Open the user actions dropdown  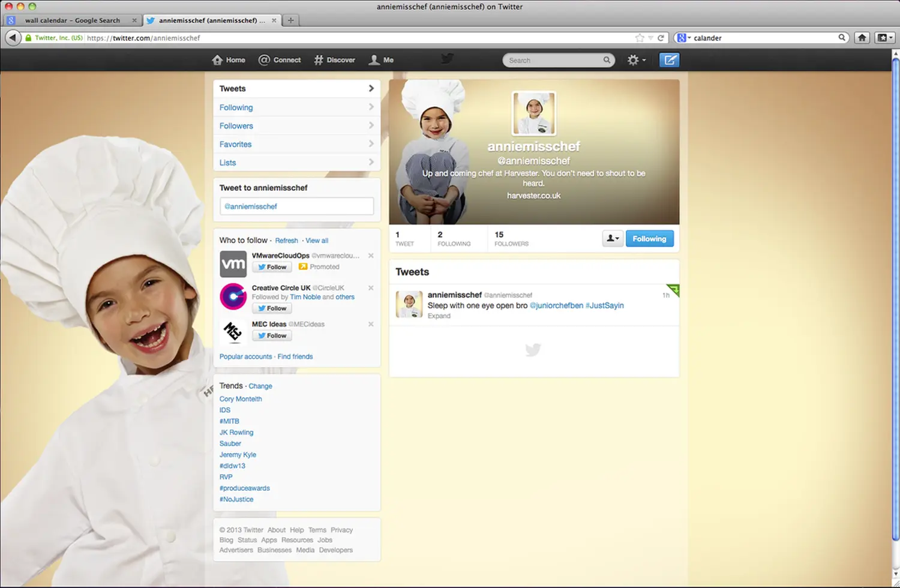pos(613,239)
